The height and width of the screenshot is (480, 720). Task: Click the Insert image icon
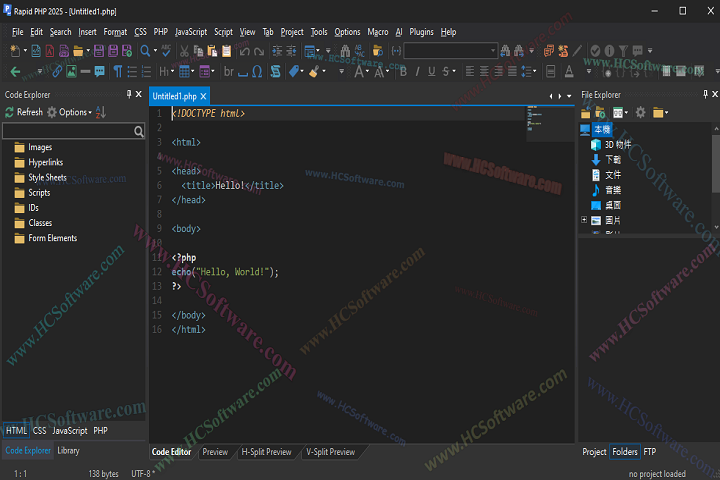[x=71, y=72]
